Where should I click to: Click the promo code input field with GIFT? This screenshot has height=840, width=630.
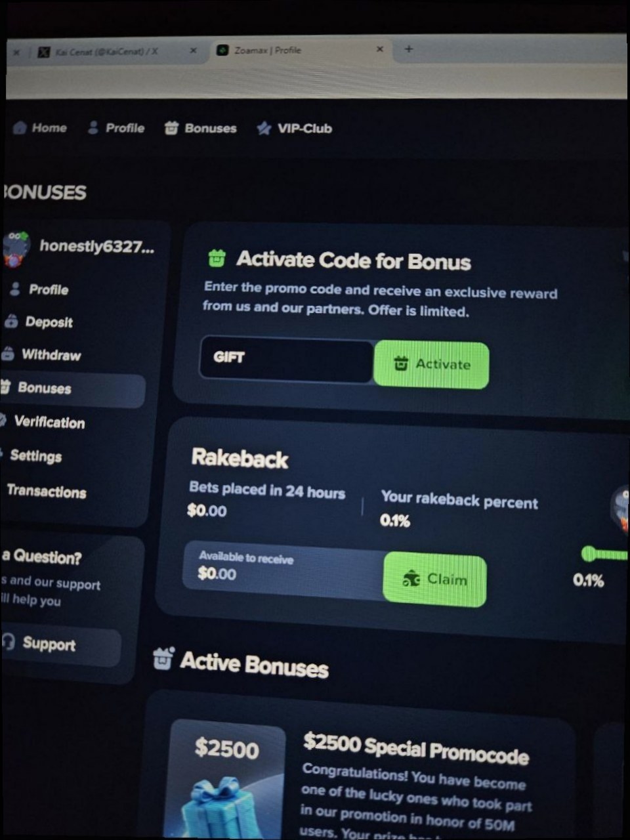(286, 359)
